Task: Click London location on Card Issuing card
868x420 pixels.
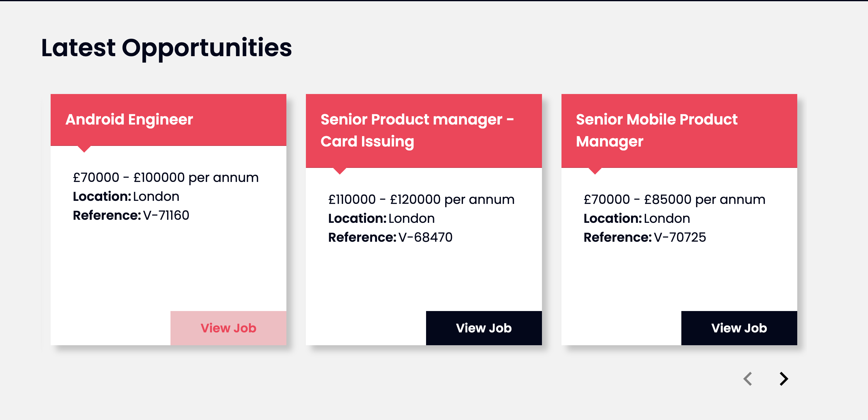Action: [x=411, y=218]
